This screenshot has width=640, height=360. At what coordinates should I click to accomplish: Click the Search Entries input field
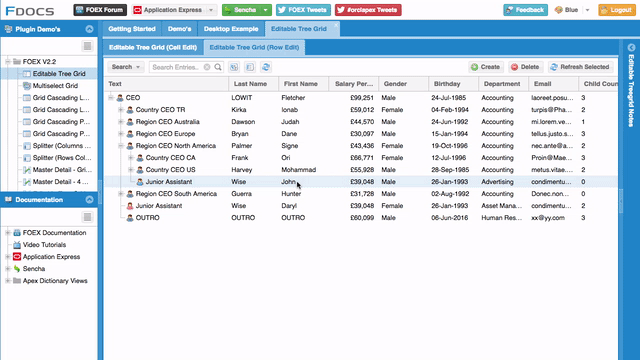(x=176, y=67)
